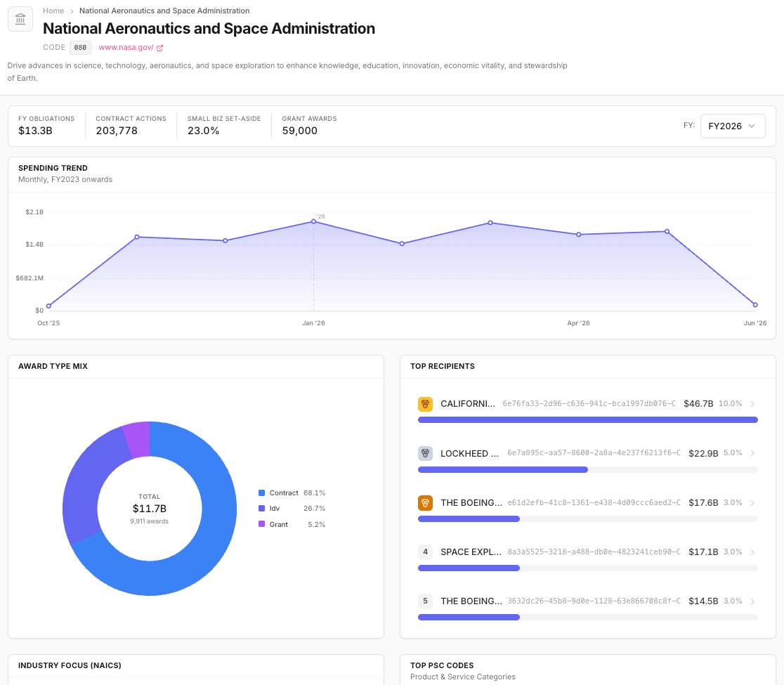Click the Apr '26 data point on trend chart

578,235
